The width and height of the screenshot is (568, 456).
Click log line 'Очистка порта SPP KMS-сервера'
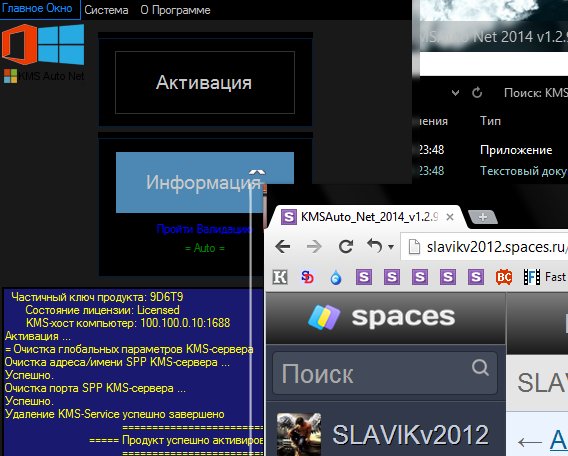95,388
